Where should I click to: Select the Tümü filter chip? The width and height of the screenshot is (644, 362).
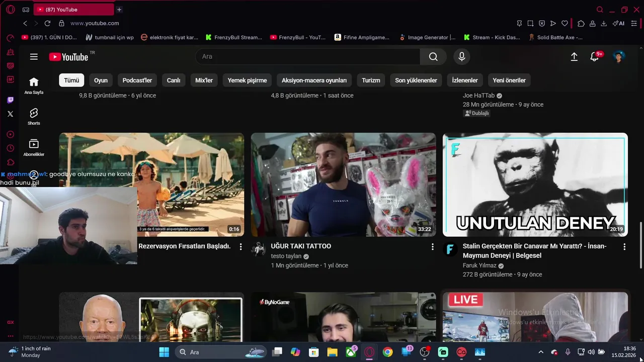coord(71,80)
